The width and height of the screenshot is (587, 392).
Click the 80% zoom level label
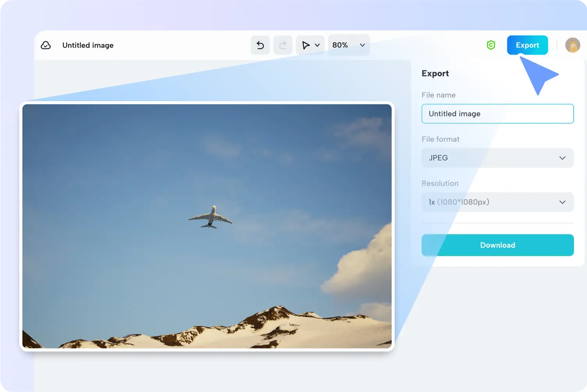point(340,45)
